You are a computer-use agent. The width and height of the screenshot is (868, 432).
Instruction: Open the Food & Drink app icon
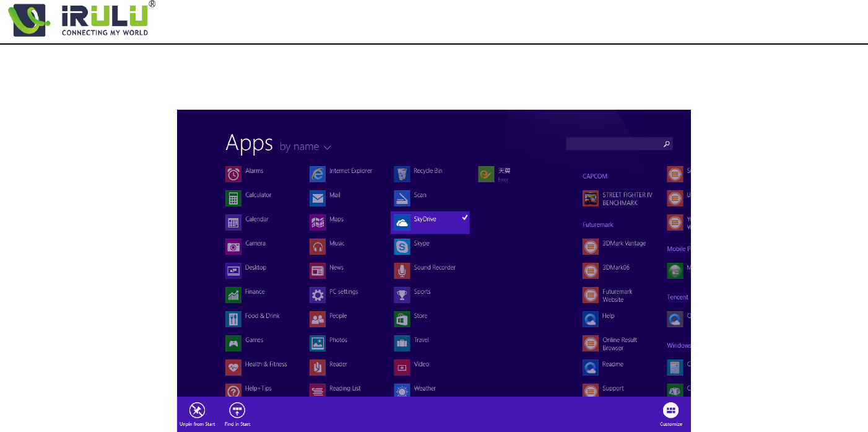233,319
